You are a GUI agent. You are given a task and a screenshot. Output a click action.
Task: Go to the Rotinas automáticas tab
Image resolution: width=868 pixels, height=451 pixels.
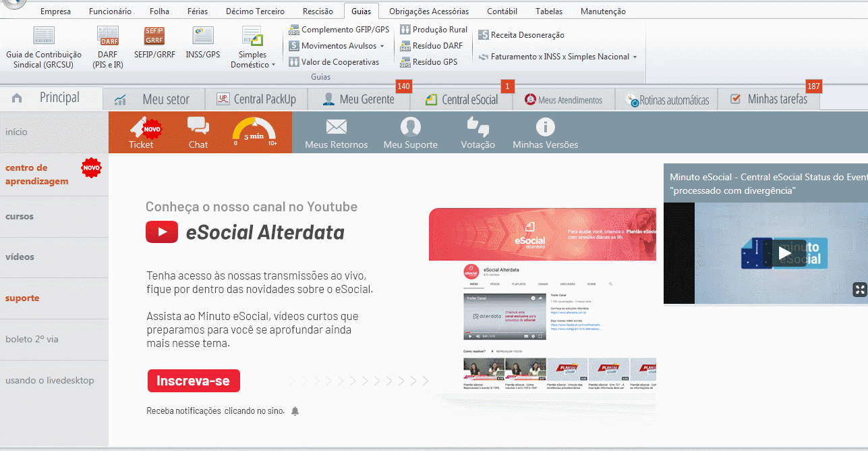point(666,99)
